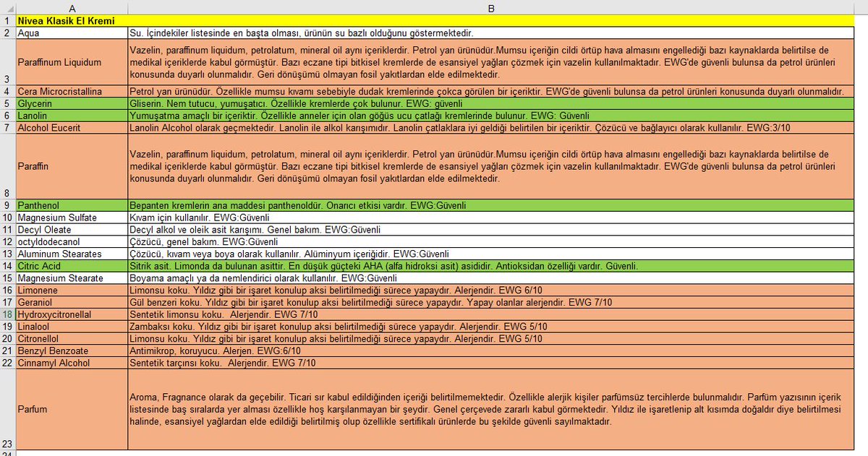Click the 'Cera Microcristallina' cell
Viewport: 868px width, 456px height.
point(71,92)
